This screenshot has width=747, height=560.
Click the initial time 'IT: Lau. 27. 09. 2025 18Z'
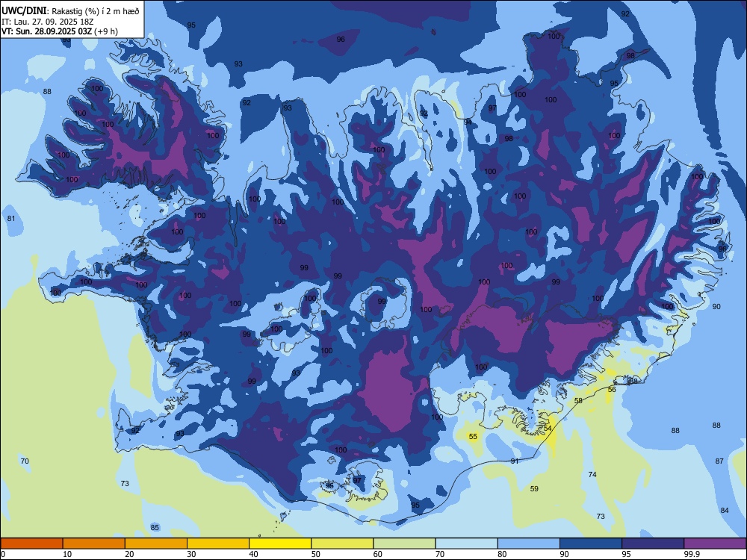coord(48,22)
